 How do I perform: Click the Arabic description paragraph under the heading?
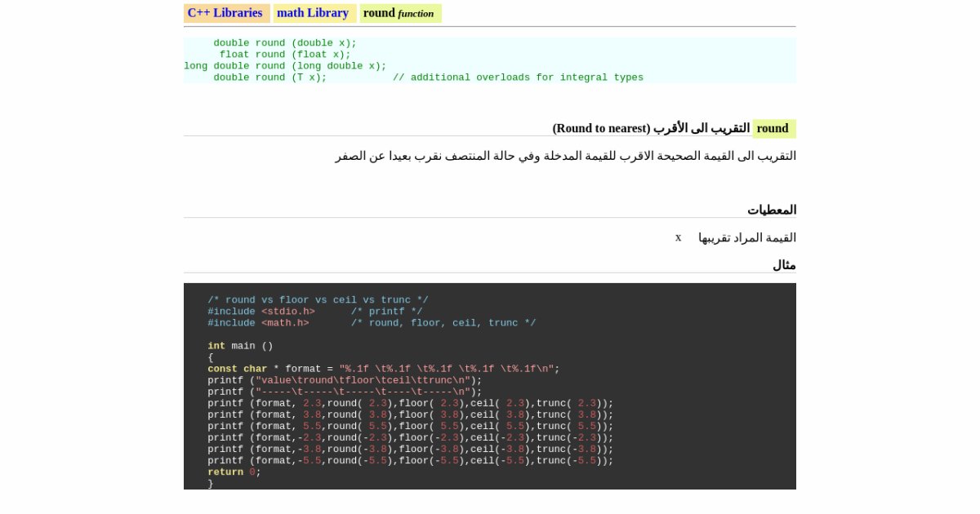565,156
